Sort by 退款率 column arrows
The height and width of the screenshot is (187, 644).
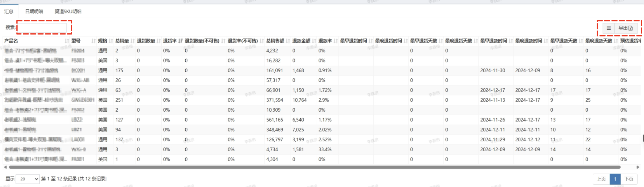(x=335, y=41)
